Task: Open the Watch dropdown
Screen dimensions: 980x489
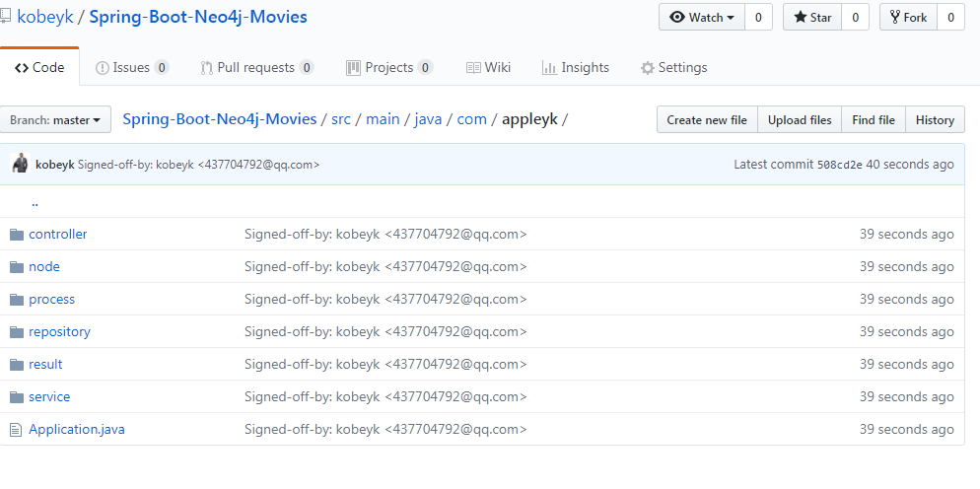Action: point(702,17)
